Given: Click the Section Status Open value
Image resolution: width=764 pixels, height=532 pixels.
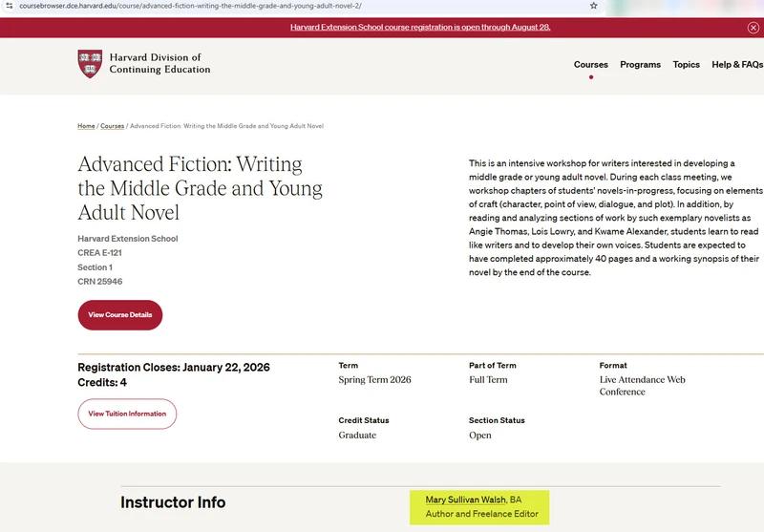Looking at the screenshot, I should (x=480, y=435).
